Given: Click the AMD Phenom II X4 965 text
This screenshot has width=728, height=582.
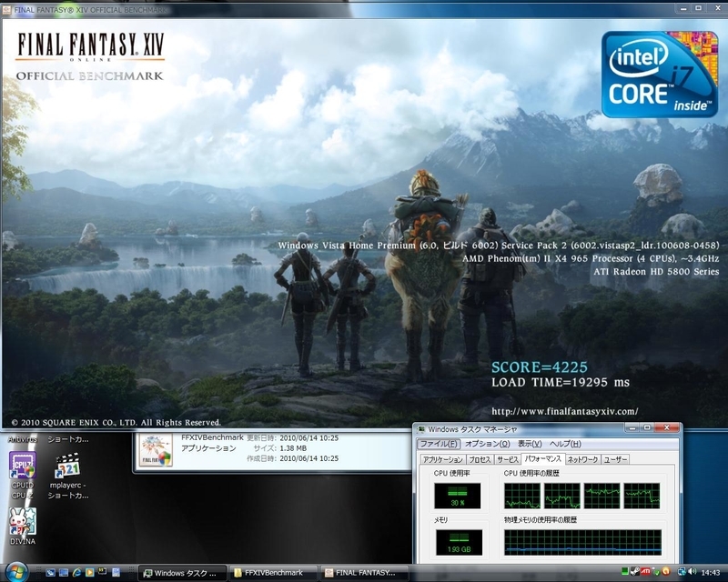Looking at the screenshot, I should tap(590, 258).
